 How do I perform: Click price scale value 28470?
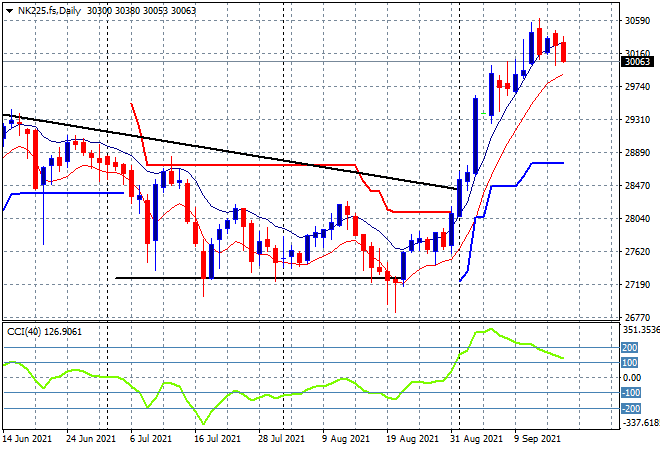tap(637, 186)
